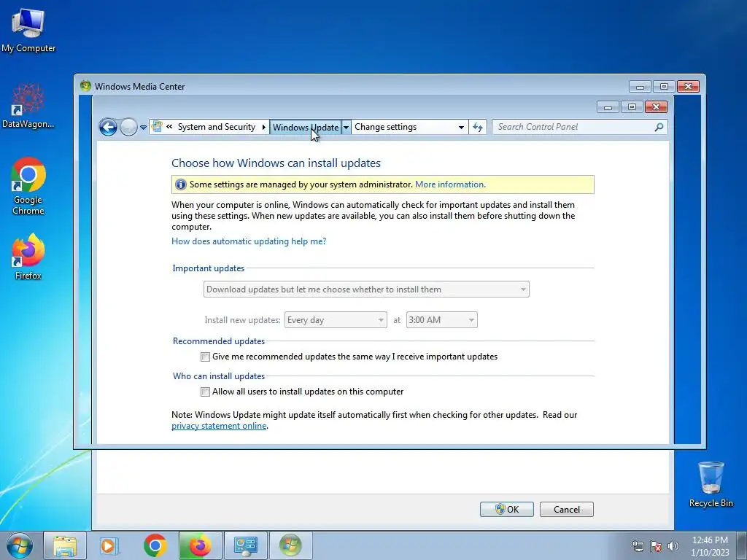
Task: Click the Cancel button
Action: click(x=566, y=510)
